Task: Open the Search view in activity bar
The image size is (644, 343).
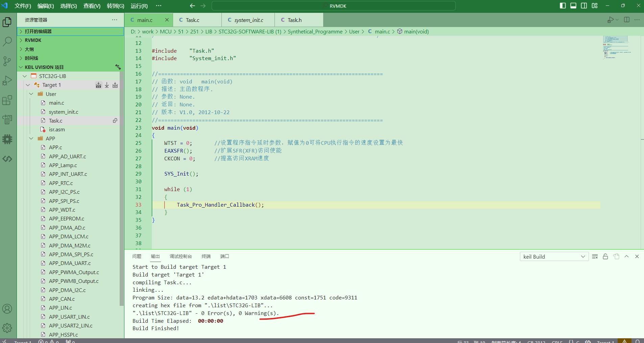Action: 7,42
